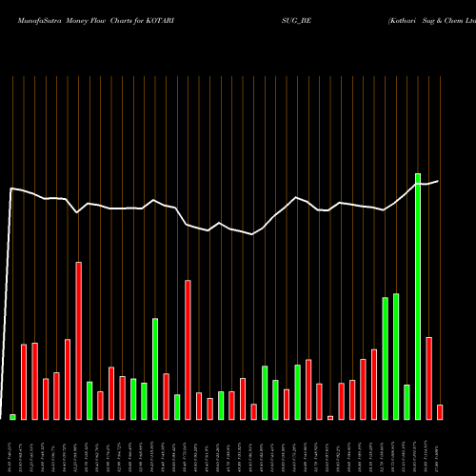Click the "SUG_BE" symbol text
The image size is (476, 476).
click(296, 21)
